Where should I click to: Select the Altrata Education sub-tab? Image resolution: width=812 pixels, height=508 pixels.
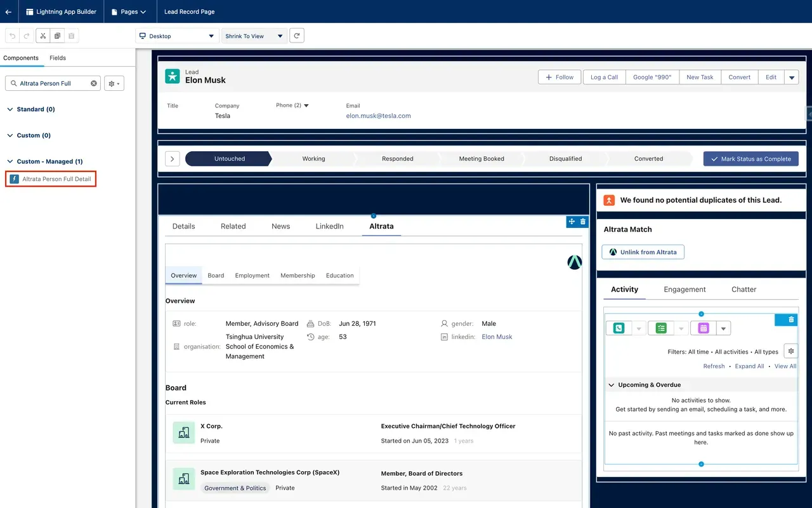click(x=340, y=276)
